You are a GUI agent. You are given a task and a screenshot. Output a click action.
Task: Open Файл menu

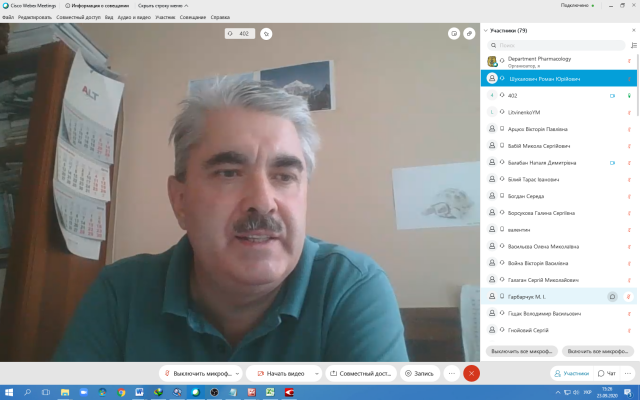8,17
